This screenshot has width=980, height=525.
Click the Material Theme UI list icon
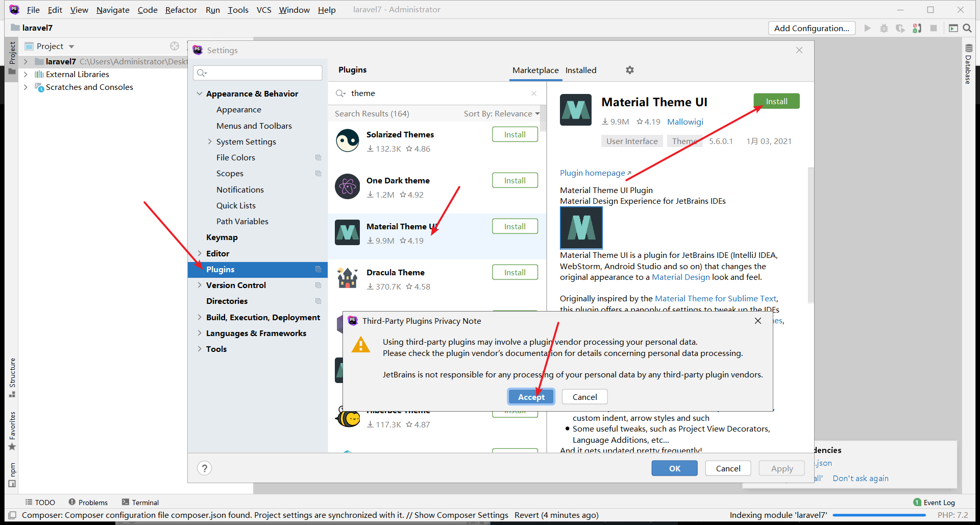click(348, 232)
